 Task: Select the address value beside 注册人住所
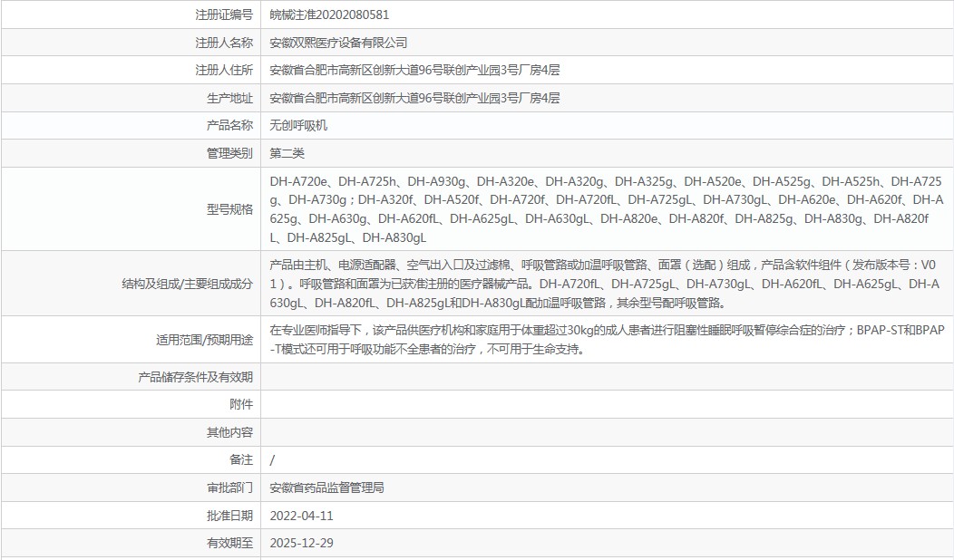click(414, 70)
